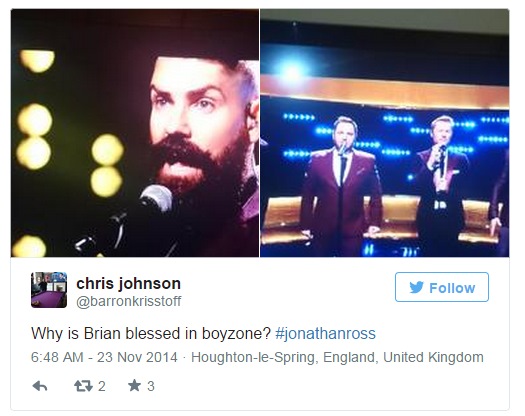Follow chris johnson
525x416 pixels.
(x=442, y=287)
